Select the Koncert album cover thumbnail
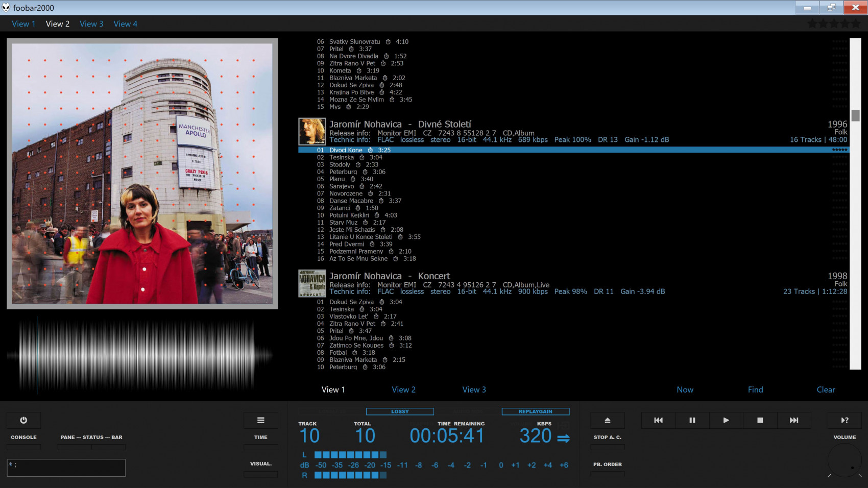868x488 pixels. tap(312, 284)
